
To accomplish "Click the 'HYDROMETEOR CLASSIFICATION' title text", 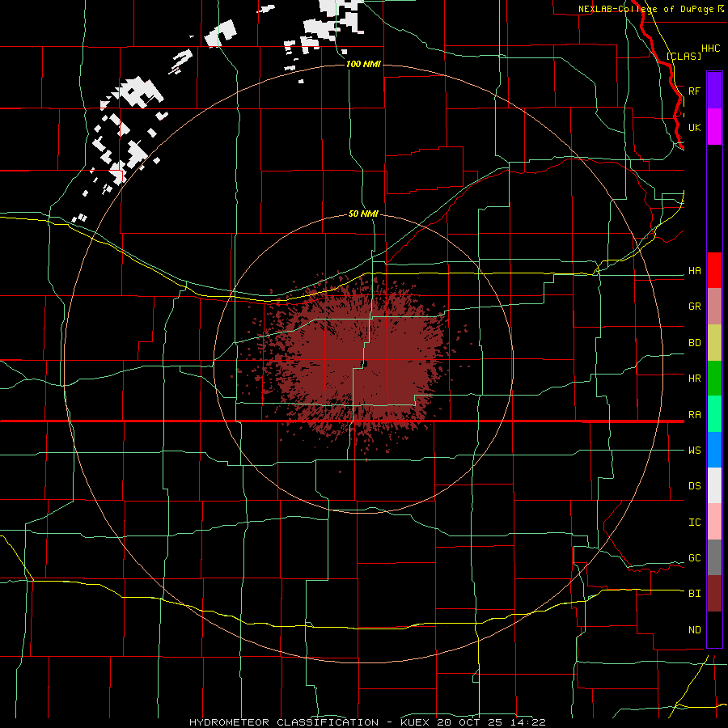I will [284, 722].
